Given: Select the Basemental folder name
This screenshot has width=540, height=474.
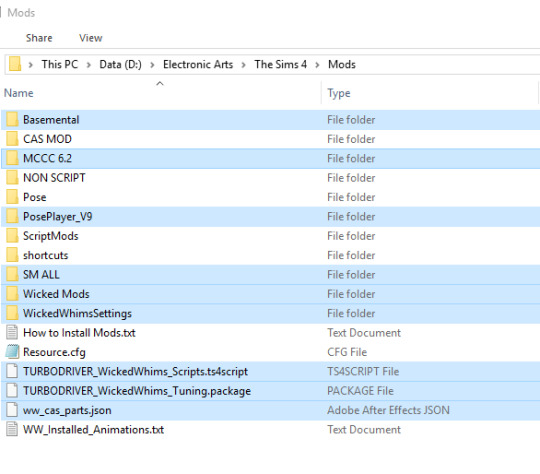Looking at the screenshot, I should [x=51, y=120].
